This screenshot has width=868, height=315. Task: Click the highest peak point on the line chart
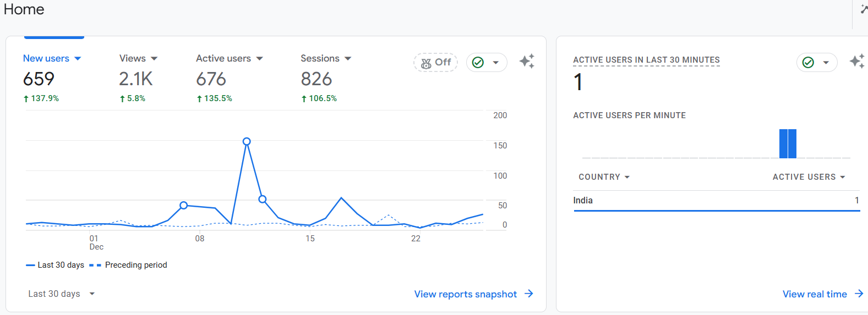(x=247, y=141)
